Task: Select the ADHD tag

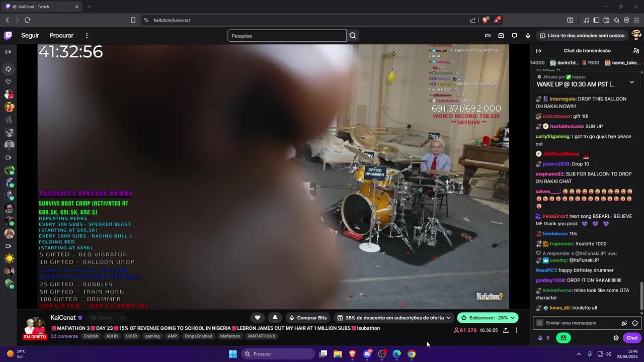Action: pyautogui.click(x=112, y=336)
